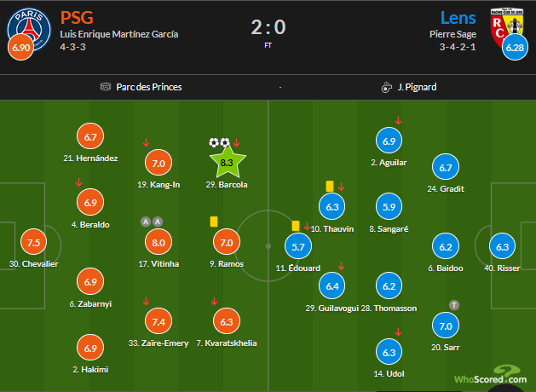536x392 pixels.
Task: Select manager Luis Enrique Martínez García
Action: coord(118,34)
